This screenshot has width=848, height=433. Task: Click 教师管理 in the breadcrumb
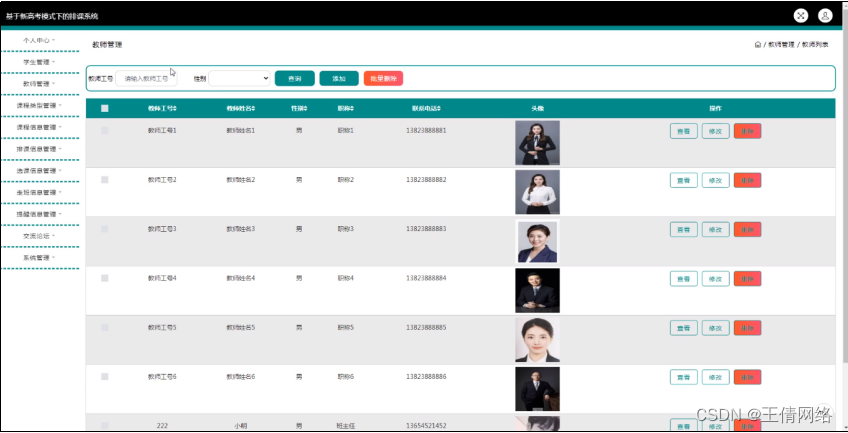click(x=781, y=45)
